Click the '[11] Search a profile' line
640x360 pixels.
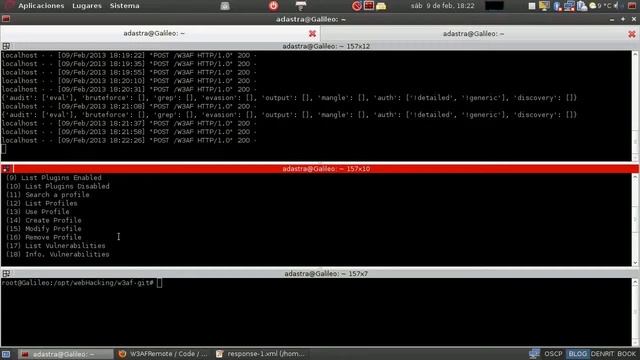pyautogui.click(x=47, y=195)
